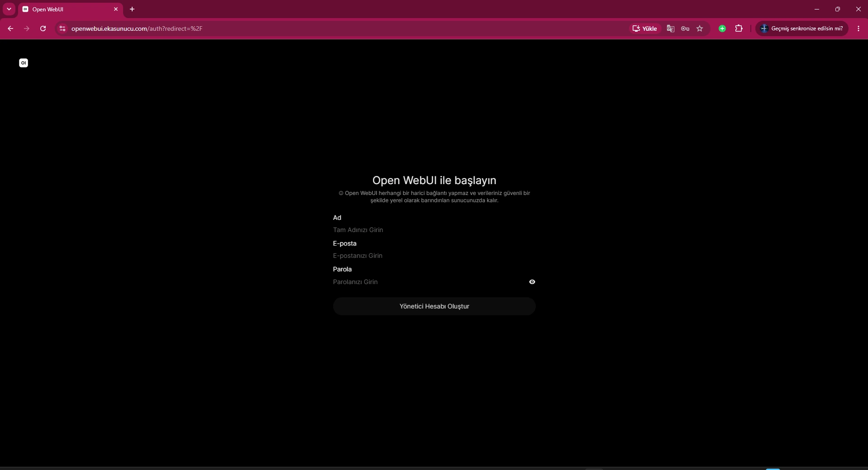Screen dimensions: 868x470
Task: Restore down the browser window
Action: point(838,9)
